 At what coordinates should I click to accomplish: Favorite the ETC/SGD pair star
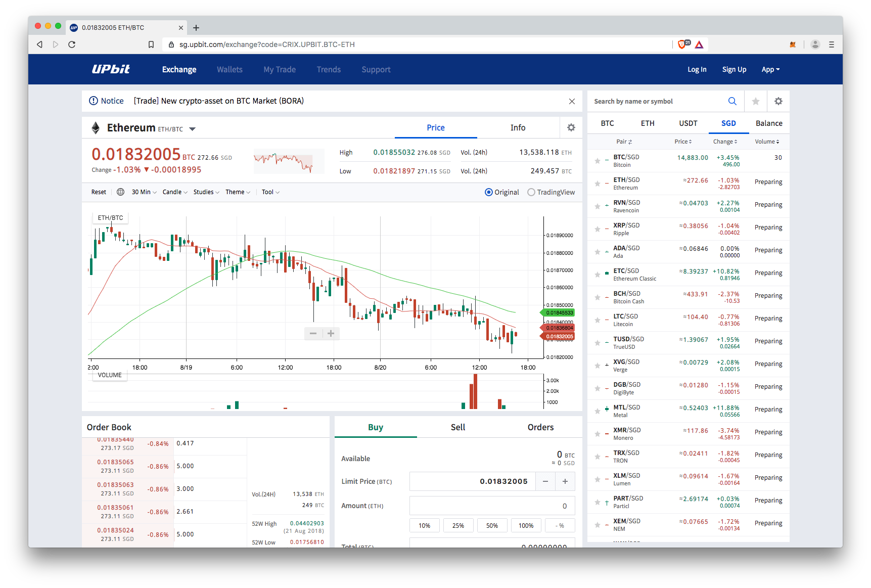click(x=598, y=275)
